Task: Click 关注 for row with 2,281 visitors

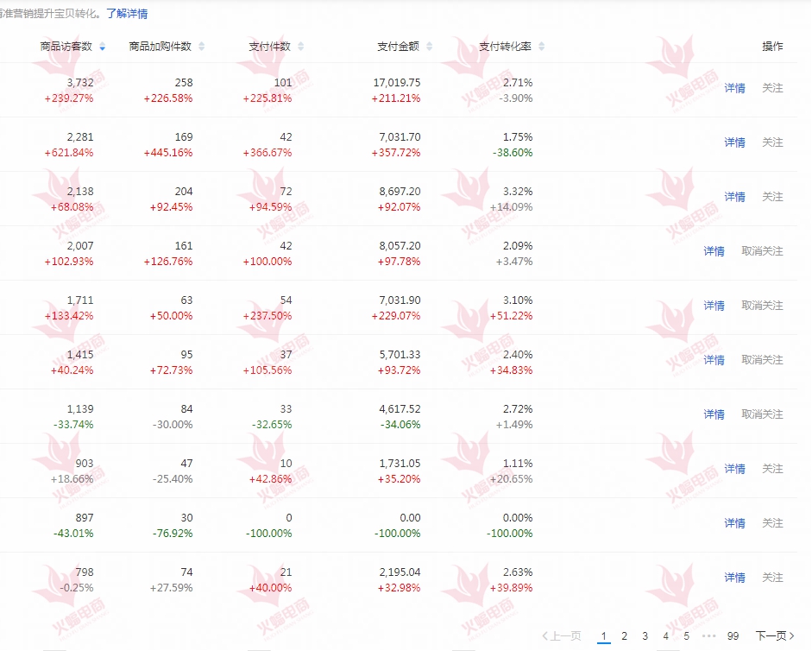Action: [772, 142]
